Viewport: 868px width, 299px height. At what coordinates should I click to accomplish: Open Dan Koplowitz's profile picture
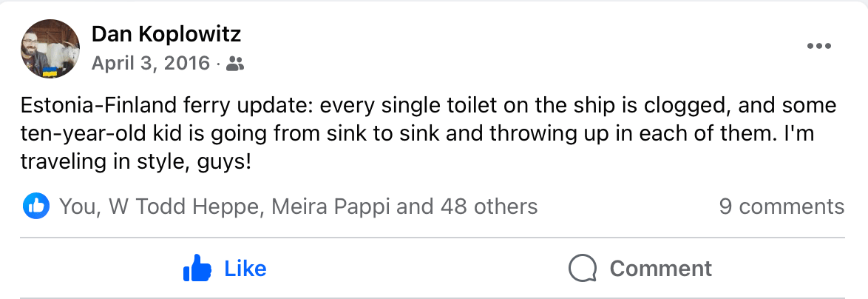(x=50, y=49)
